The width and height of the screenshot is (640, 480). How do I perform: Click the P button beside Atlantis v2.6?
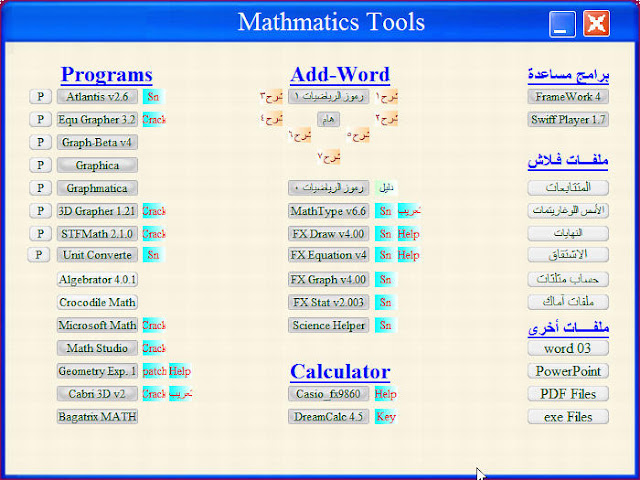coord(40,97)
